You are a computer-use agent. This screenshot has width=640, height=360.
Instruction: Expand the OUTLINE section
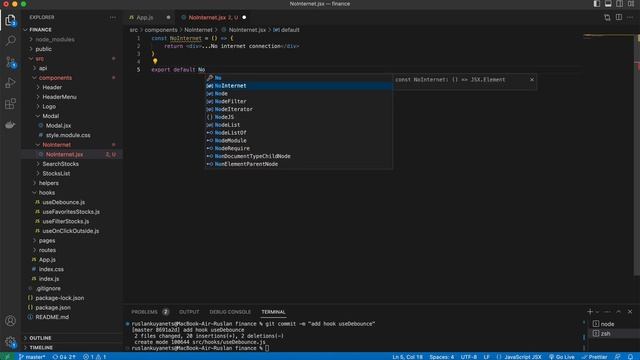(x=40, y=338)
